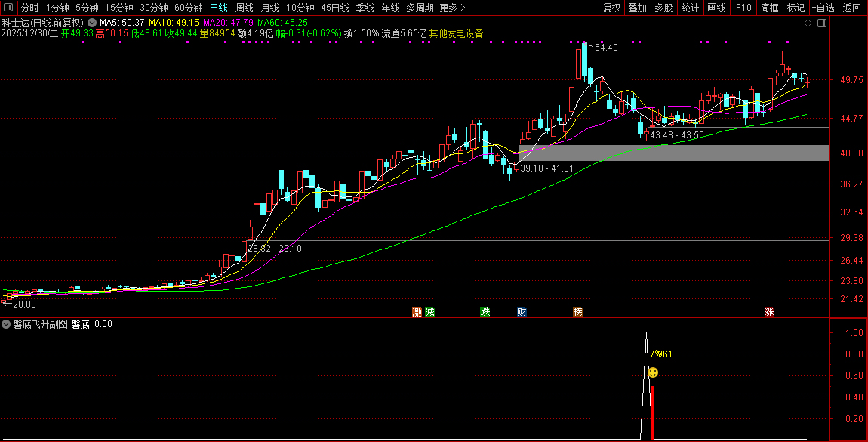
Task: Click the 28.82 - 29.10 gap label
Action: (x=275, y=249)
